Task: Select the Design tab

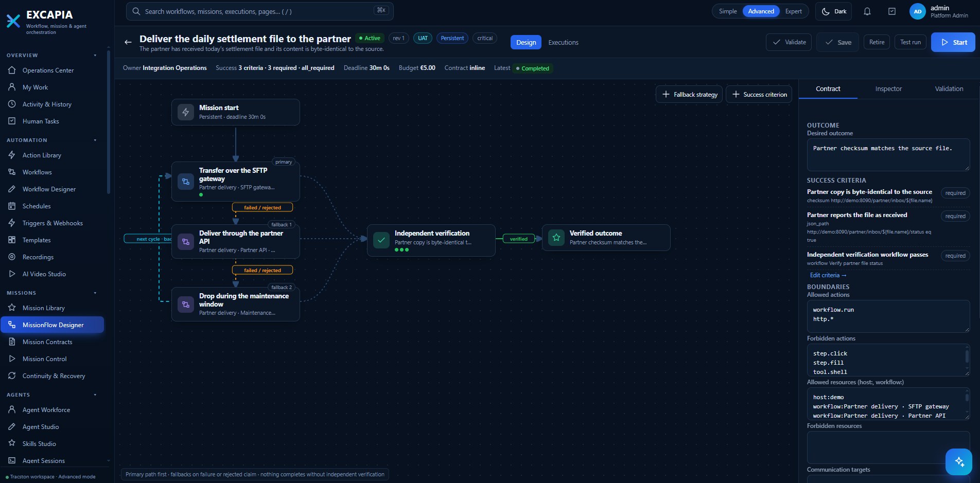Action: [526, 42]
